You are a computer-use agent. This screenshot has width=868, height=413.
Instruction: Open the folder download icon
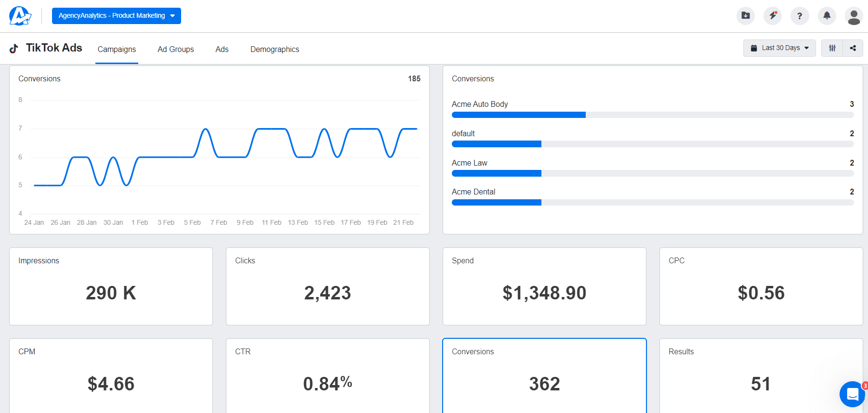click(x=745, y=16)
